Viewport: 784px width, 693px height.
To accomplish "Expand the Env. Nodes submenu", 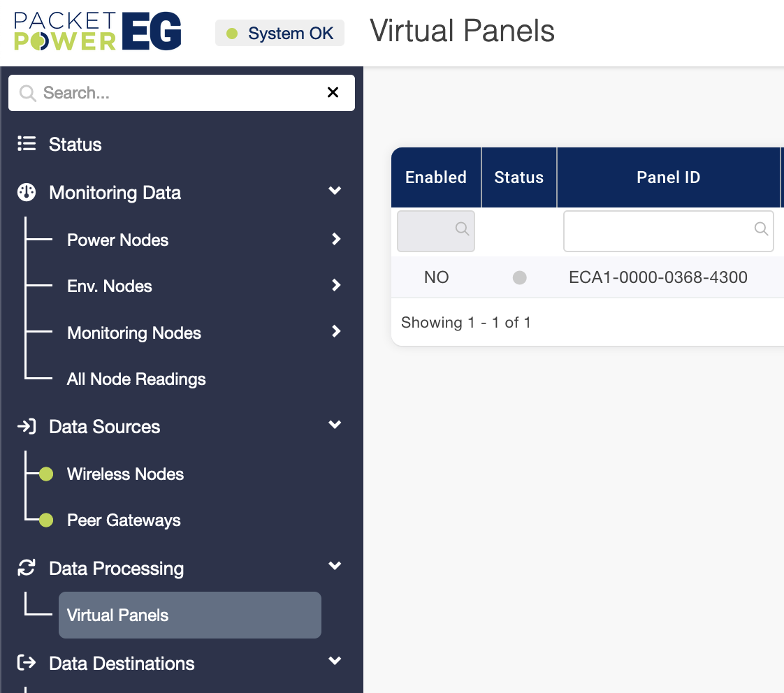I will tap(336, 286).
